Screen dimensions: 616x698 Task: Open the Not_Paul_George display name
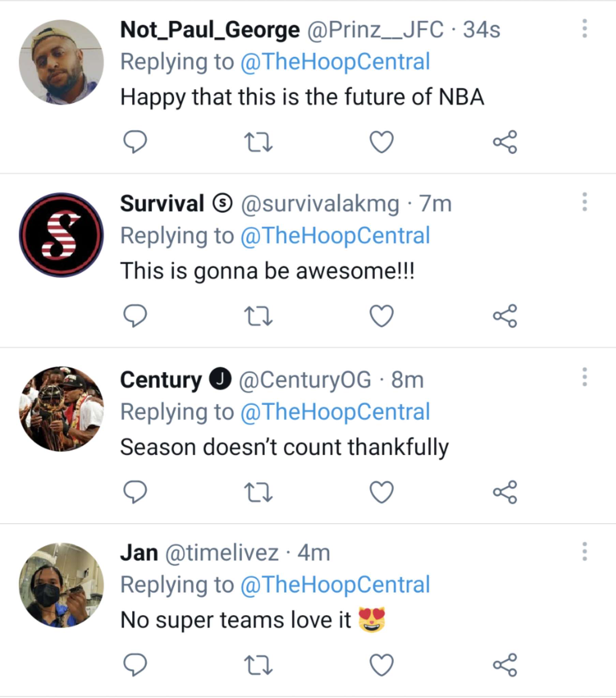(x=210, y=30)
